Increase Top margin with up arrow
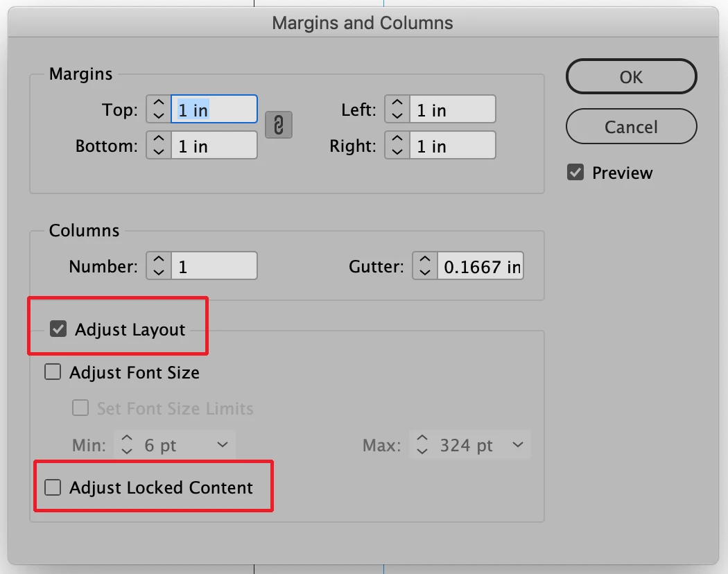 [159, 103]
